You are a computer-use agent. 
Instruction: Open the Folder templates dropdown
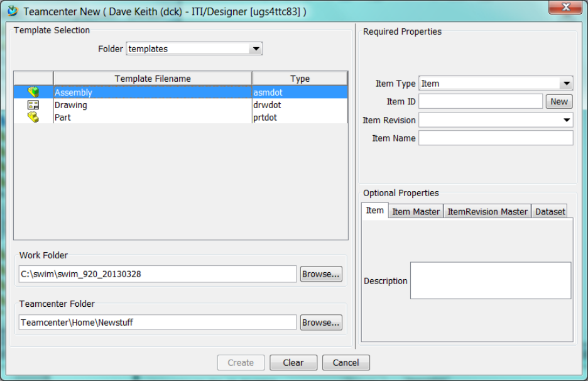point(256,49)
